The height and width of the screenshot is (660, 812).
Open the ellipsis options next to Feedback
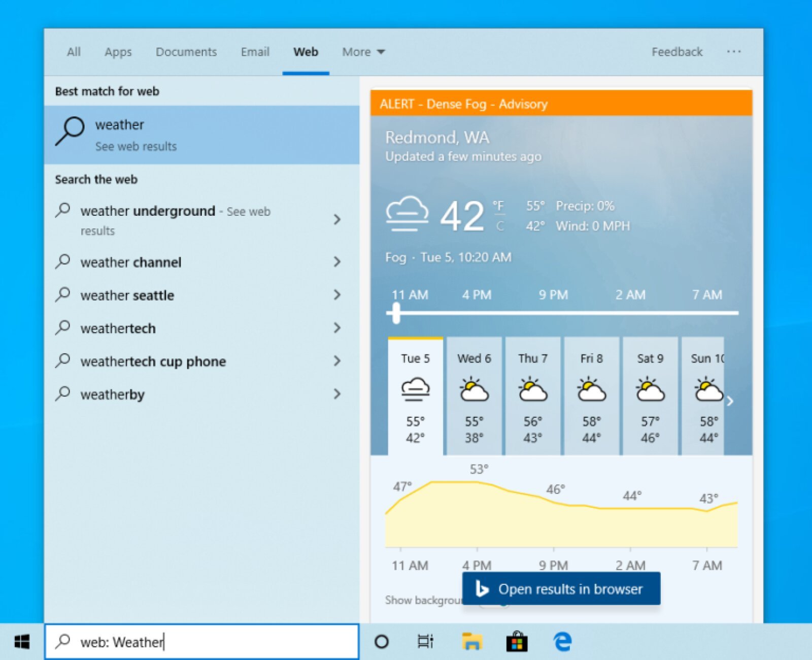coord(734,51)
